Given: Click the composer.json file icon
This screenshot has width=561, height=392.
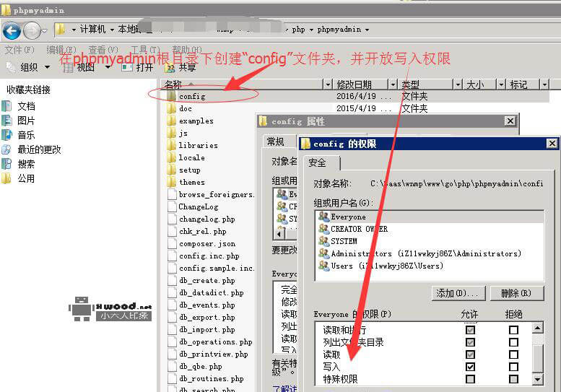Looking at the screenshot, I should point(172,243).
